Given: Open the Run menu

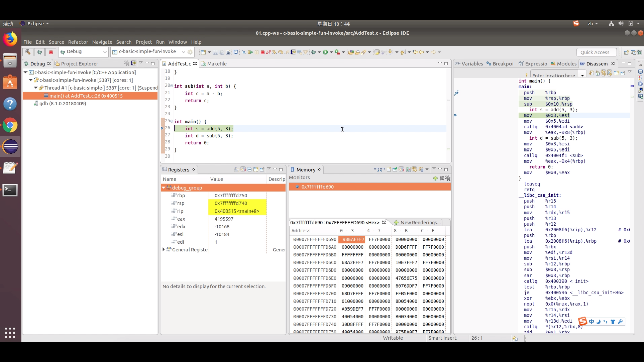Looking at the screenshot, I should pos(160,42).
